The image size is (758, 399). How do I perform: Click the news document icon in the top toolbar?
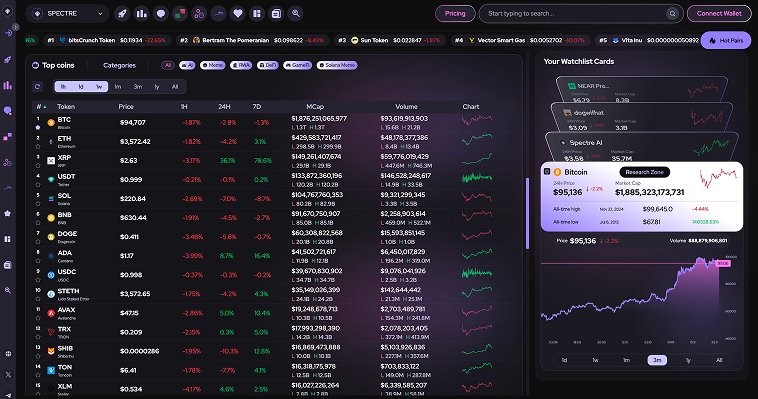coord(276,14)
